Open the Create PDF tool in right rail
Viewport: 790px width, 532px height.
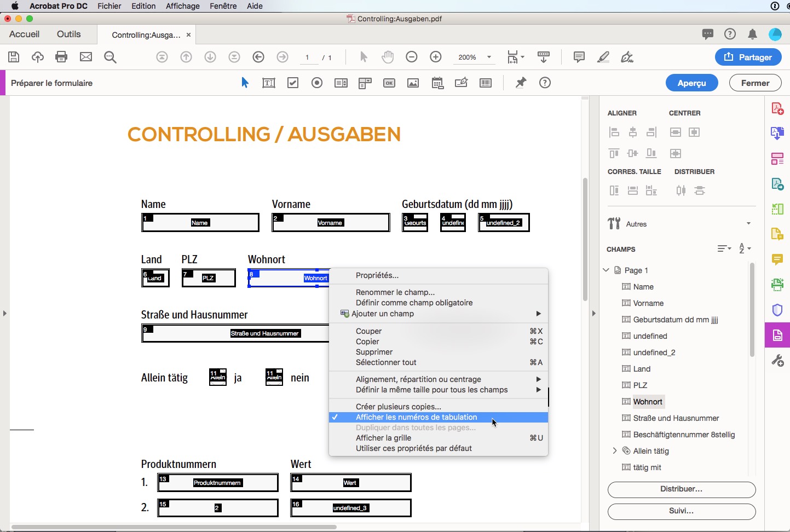[x=777, y=108]
